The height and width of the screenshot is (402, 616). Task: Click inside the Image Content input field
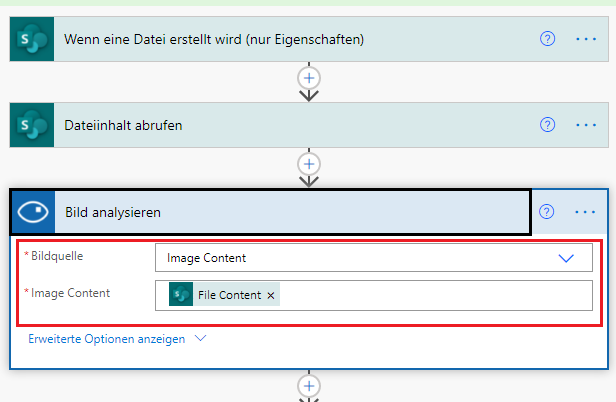pyautogui.click(x=435, y=296)
